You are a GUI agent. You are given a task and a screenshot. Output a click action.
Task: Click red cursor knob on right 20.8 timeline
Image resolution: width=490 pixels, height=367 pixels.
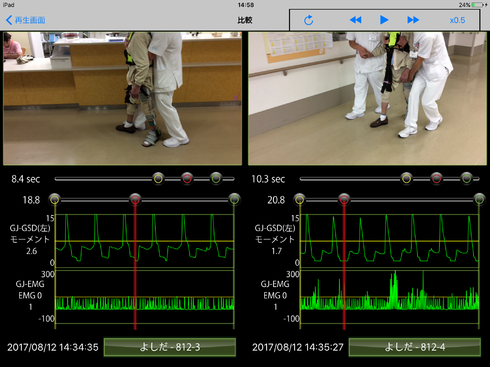[344, 199]
